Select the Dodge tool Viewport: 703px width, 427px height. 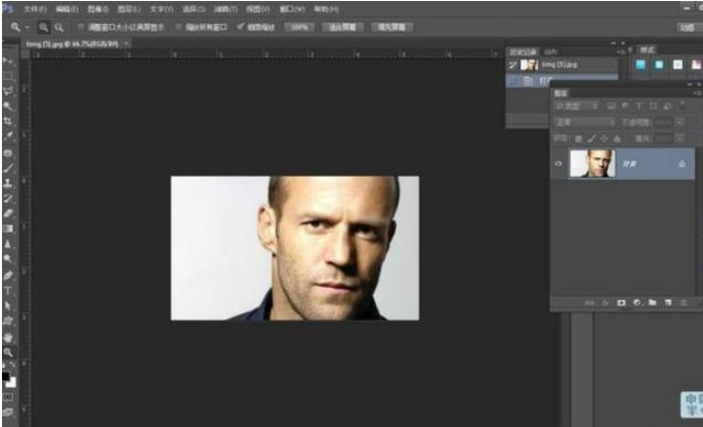[x=8, y=259]
